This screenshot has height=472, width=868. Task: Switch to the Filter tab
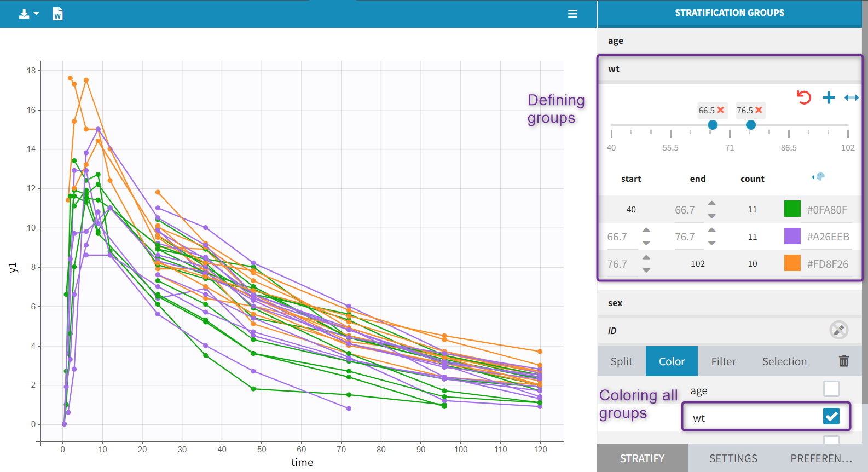723,361
